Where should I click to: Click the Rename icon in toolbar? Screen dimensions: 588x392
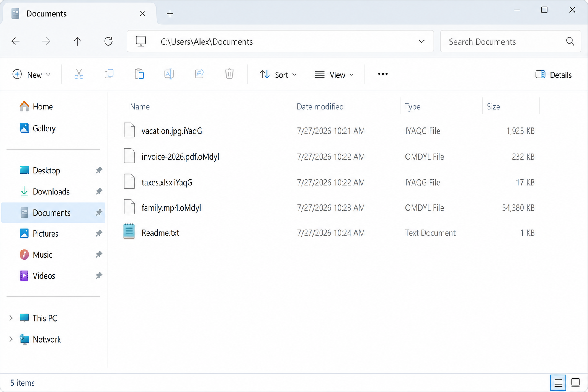169,74
